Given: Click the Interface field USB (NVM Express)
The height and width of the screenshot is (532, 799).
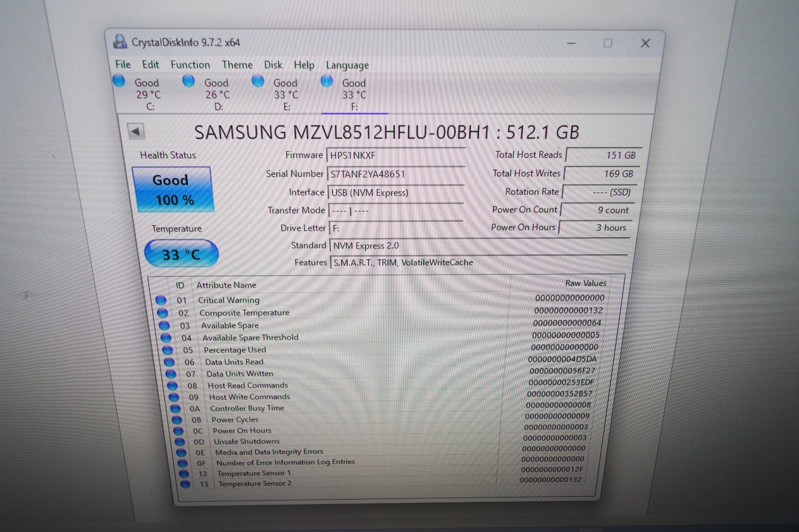Looking at the screenshot, I should [x=396, y=193].
